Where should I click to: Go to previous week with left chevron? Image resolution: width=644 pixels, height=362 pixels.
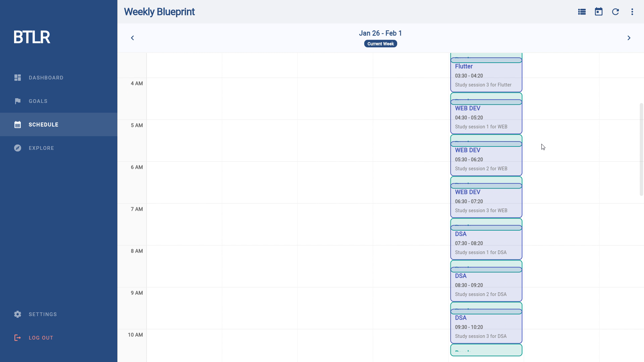132,38
